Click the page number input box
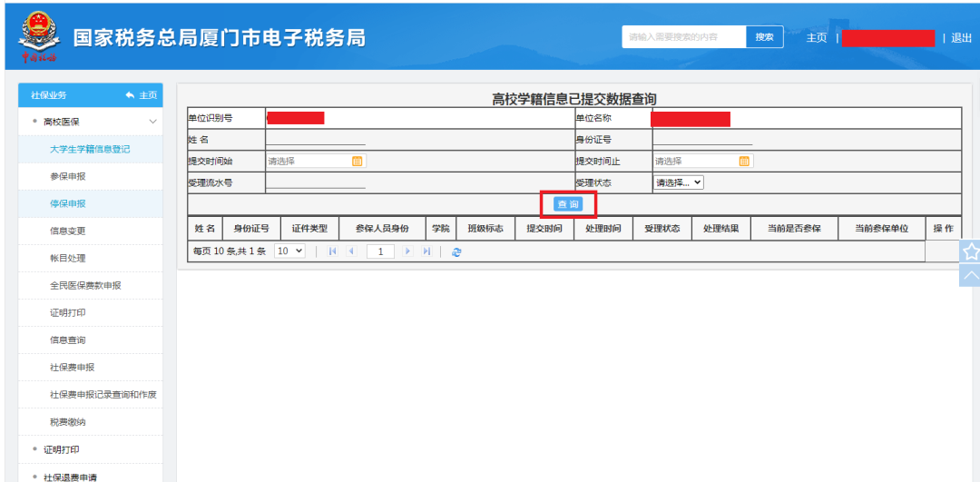The image size is (980, 482). (x=380, y=251)
